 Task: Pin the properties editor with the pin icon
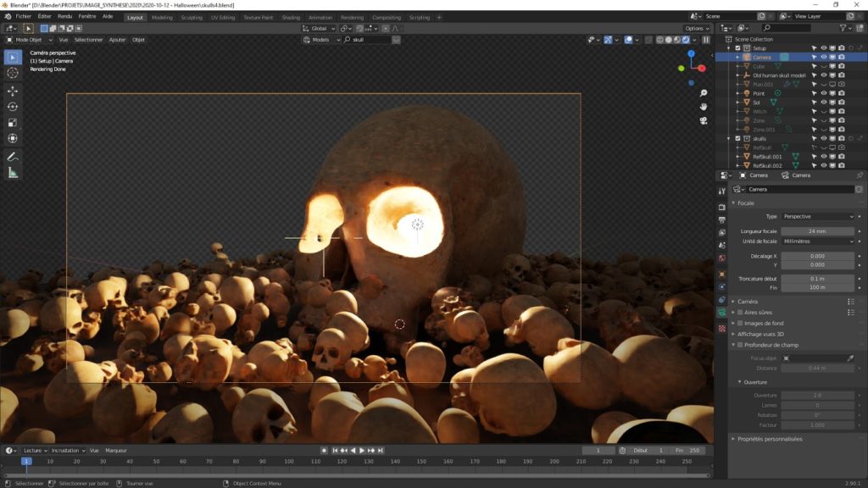860,175
